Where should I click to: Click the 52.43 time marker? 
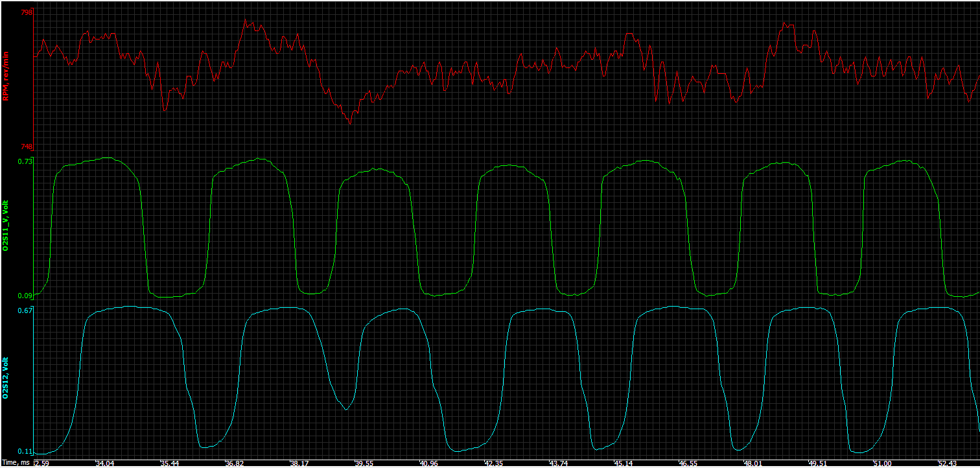[947, 463]
